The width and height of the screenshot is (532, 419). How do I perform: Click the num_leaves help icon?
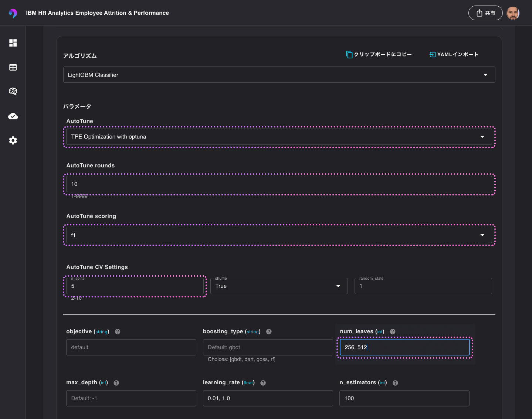[393, 332]
